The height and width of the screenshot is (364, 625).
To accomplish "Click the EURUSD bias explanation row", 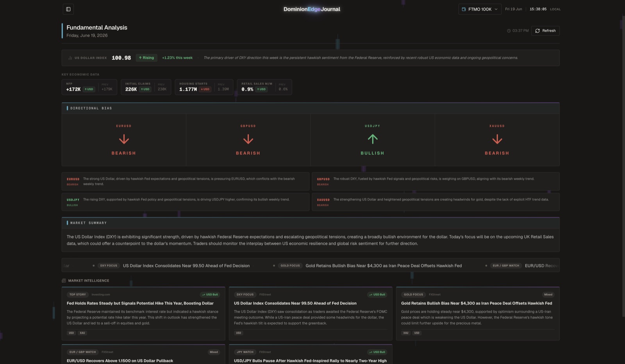I will pyautogui.click(x=186, y=181).
